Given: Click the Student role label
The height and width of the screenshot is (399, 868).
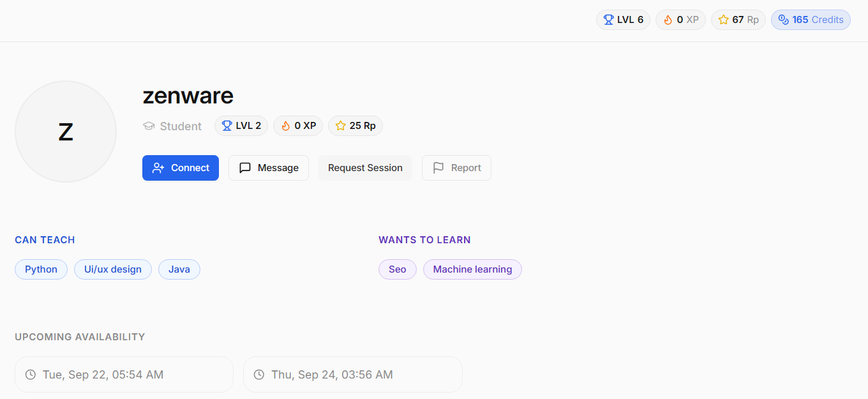Looking at the screenshot, I should pyautogui.click(x=181, y=126).
